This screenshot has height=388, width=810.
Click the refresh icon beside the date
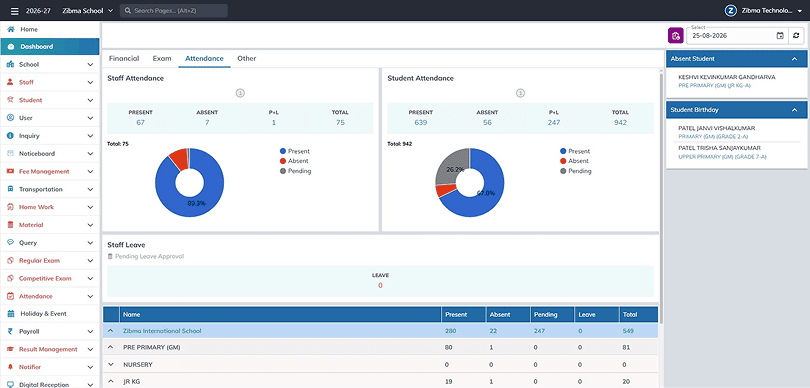coord(797,36)
